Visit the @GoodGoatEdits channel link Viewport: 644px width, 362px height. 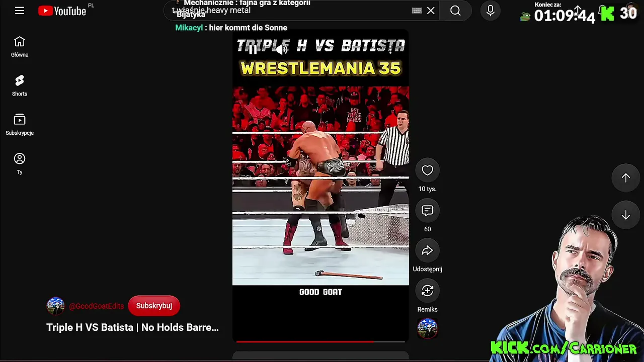coord(96,306)
